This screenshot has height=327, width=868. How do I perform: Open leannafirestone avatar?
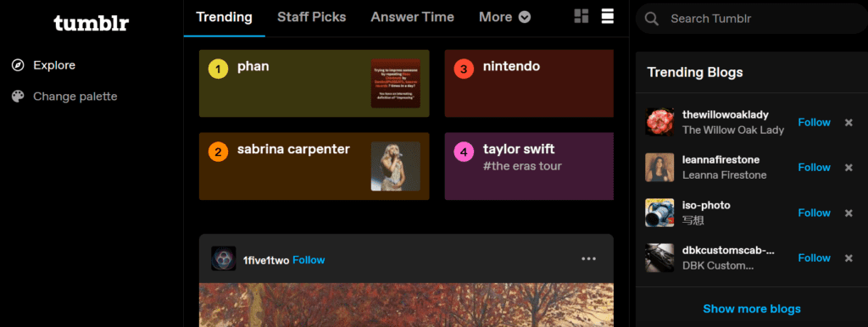click(659, 168)
